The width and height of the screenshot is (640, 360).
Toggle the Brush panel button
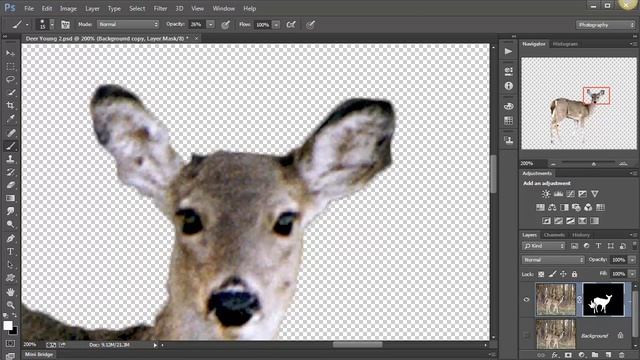[65, 24]
